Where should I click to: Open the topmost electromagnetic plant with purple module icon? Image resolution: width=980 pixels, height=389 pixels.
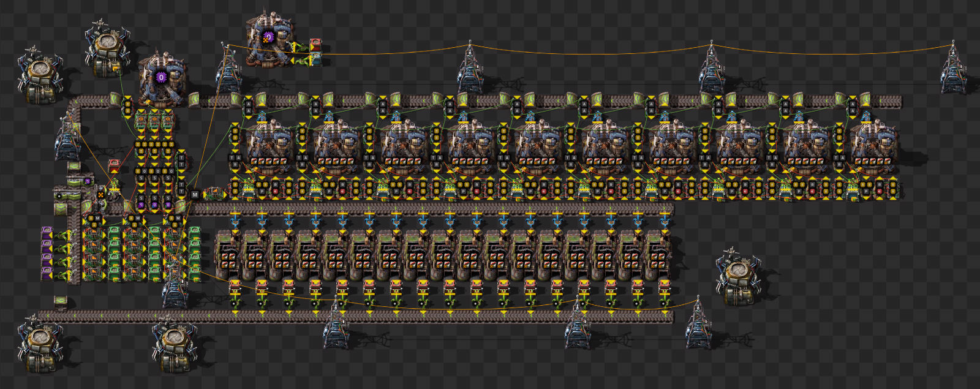[268, 39]
